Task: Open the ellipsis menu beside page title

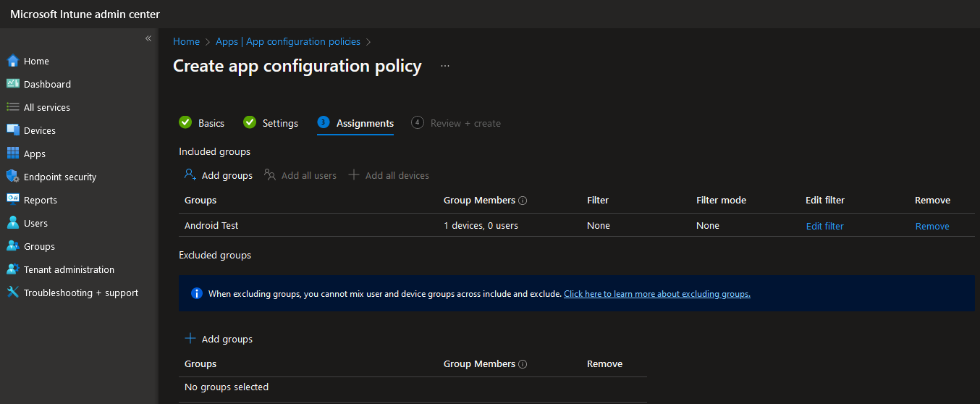Action: pos(445,66)
